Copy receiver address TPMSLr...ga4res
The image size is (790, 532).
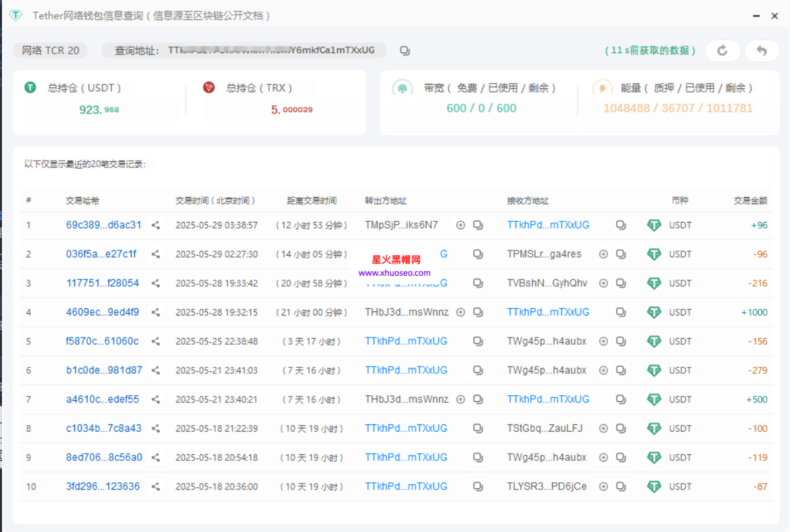click(621, 254)
